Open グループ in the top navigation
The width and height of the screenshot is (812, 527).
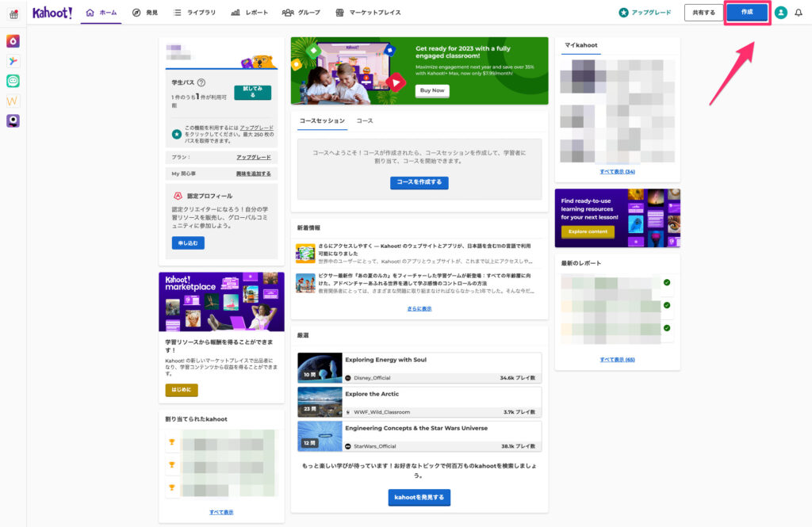click(x=301, y=13)
